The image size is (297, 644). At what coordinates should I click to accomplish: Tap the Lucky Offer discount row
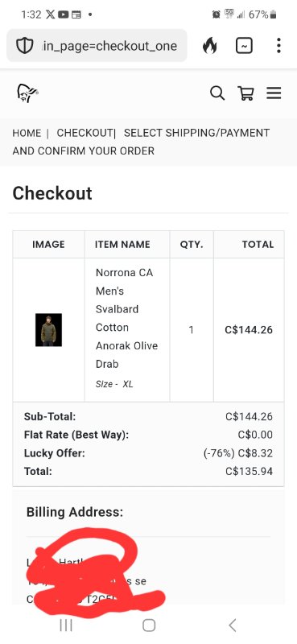pyautogui.click(x=148, y=453)
